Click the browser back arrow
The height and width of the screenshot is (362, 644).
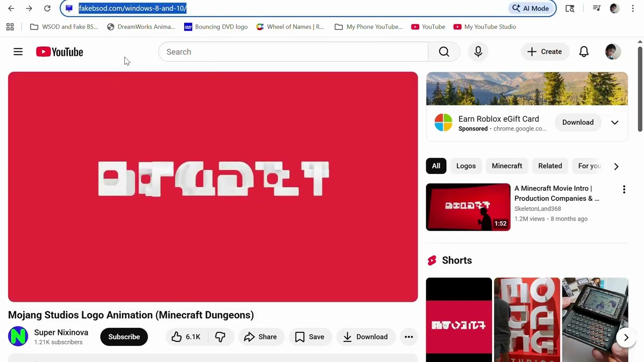[11, 9]
